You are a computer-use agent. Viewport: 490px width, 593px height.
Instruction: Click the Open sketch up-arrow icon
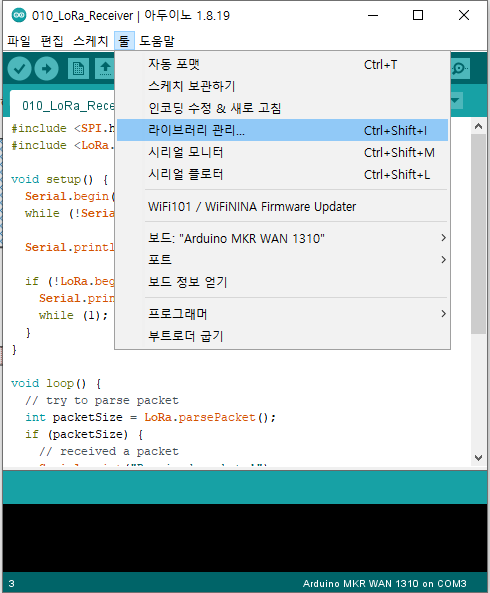click(x=105, y=69)
